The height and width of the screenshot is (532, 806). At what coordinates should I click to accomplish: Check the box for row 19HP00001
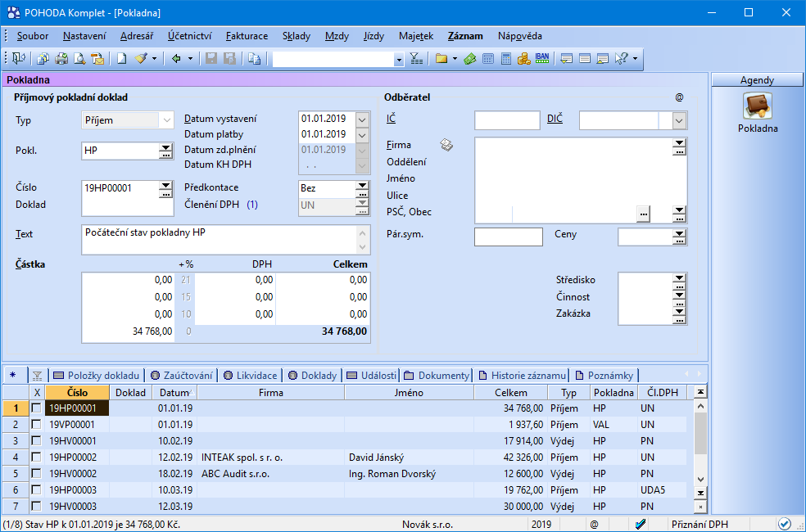click(x=36, y=408)
